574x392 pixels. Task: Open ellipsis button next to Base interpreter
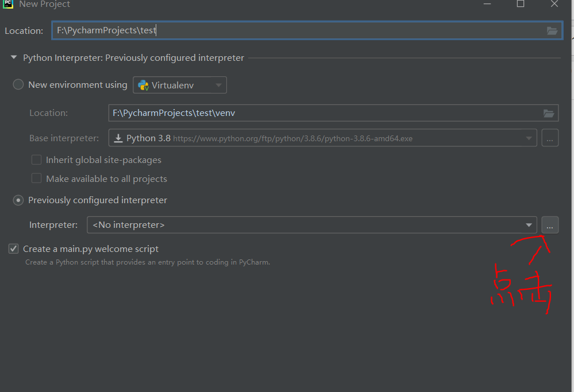550,138
